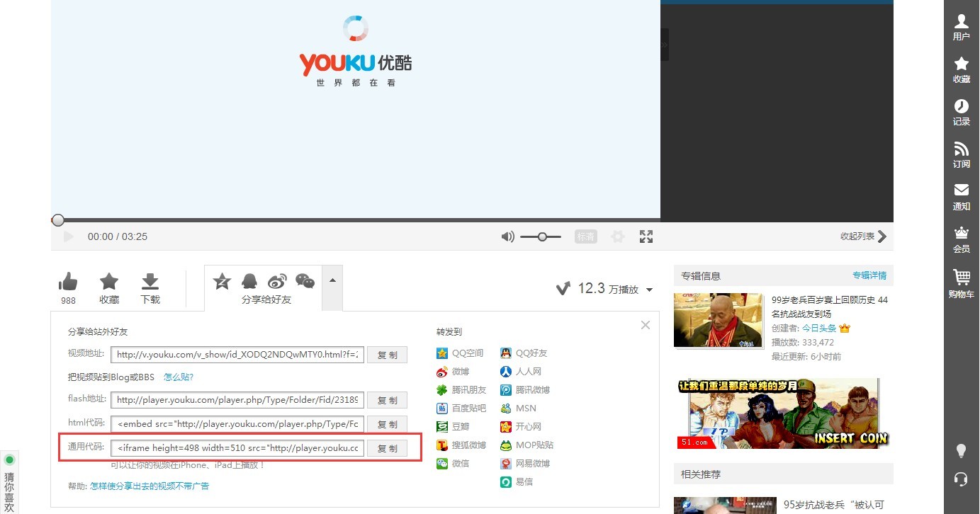Open the 用户 user icon in sidebar
980x514 pixels.
point(961,27)
